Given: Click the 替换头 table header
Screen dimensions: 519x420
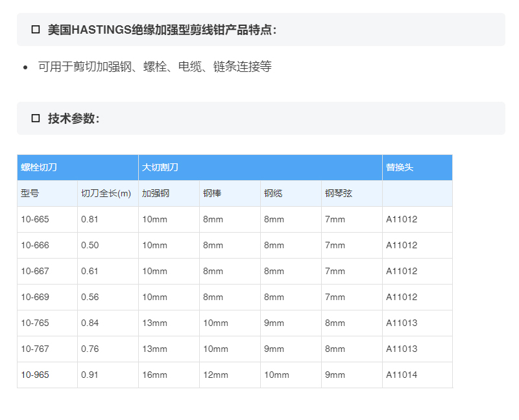Looking at the screenshot, I should point(417,167).
